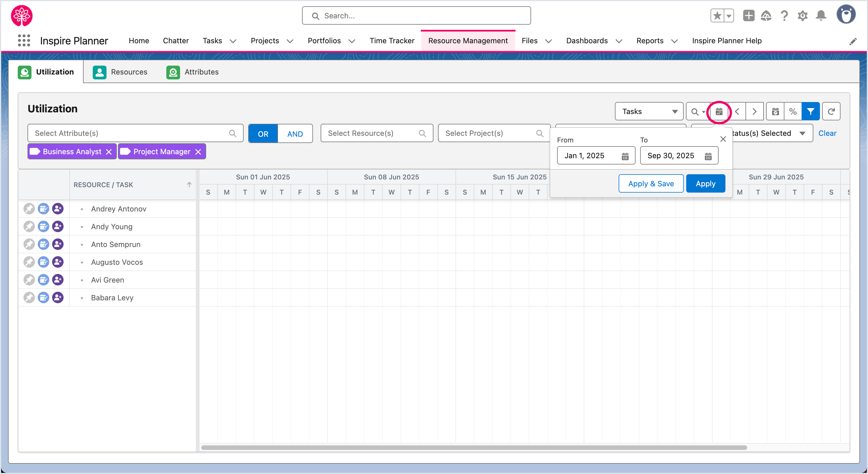Viewport: 868px width, 474px height.
Task: Click the Clear filters link
Action: pos(827,133)
